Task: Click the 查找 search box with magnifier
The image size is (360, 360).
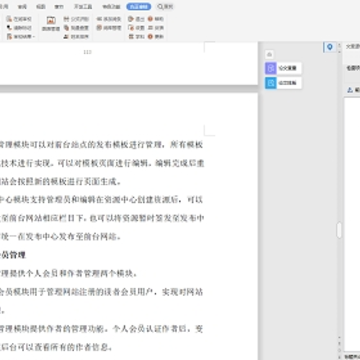Action: click(166, 7)
